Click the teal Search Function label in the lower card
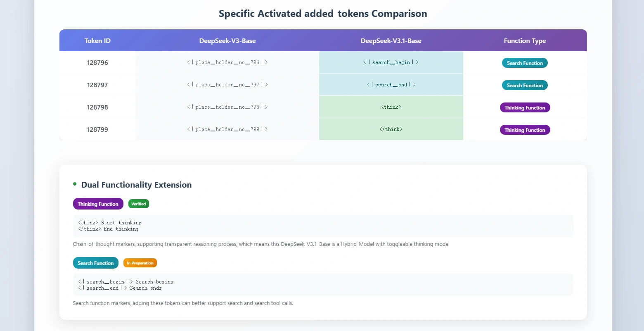This screenshot has width=644, height=331. pyautogui.click(x=95, y=263)
